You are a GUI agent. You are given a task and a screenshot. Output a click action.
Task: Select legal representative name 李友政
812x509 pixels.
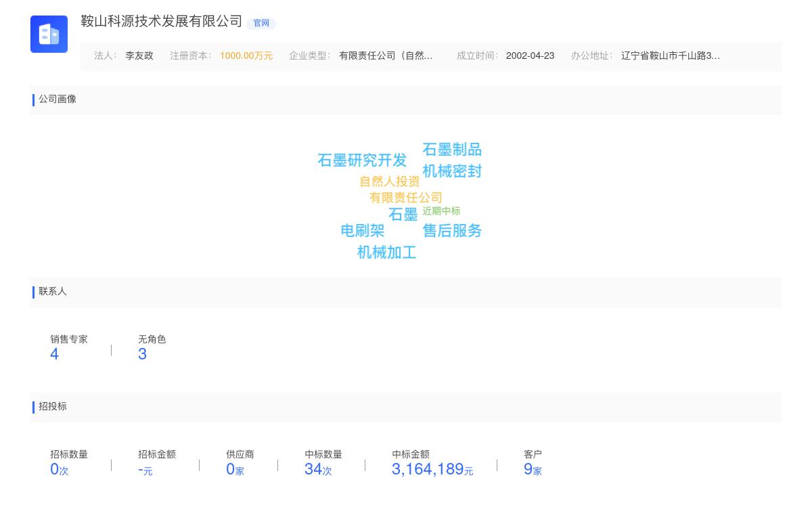coord(139,56)
